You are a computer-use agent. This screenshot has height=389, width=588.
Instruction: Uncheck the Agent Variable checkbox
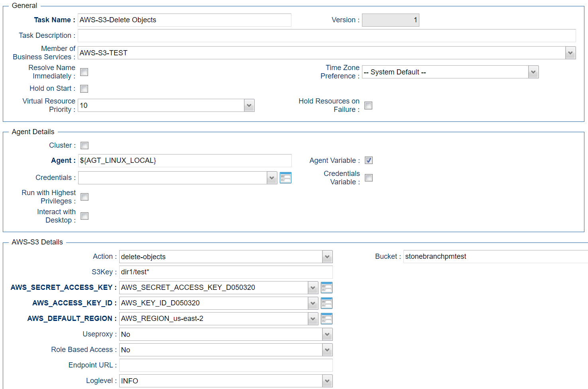point(369,160)
